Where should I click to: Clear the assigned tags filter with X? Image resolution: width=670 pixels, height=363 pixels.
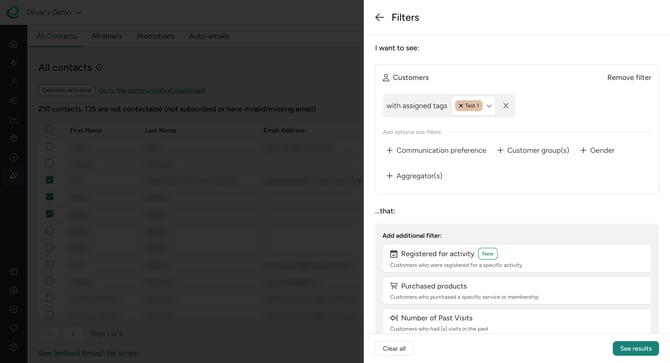(x=505, y=105)
